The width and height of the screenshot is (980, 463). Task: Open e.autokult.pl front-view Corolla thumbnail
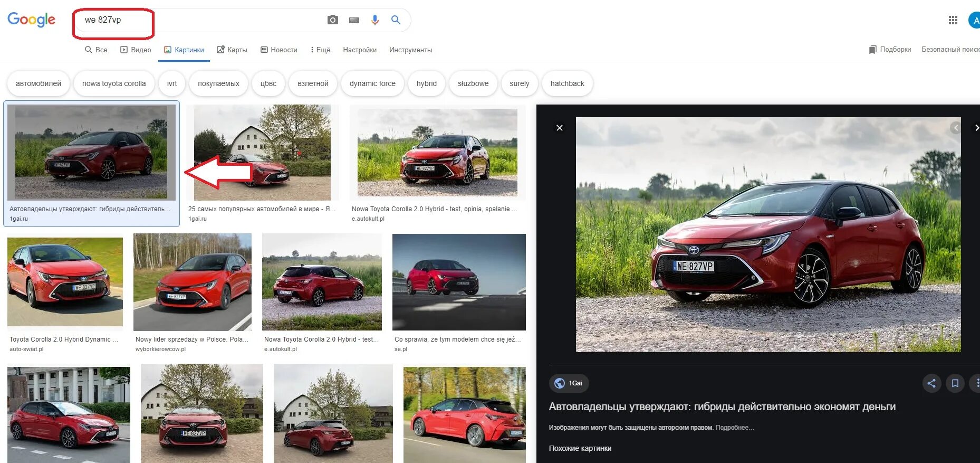tap(437, 152)
